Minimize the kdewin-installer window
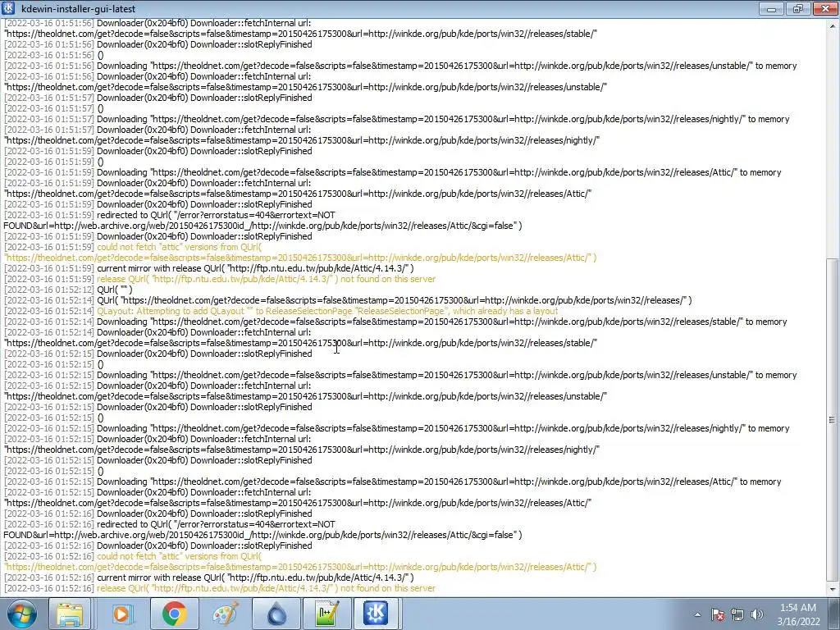This screenshot has height=630, width=840. [771, 8]
